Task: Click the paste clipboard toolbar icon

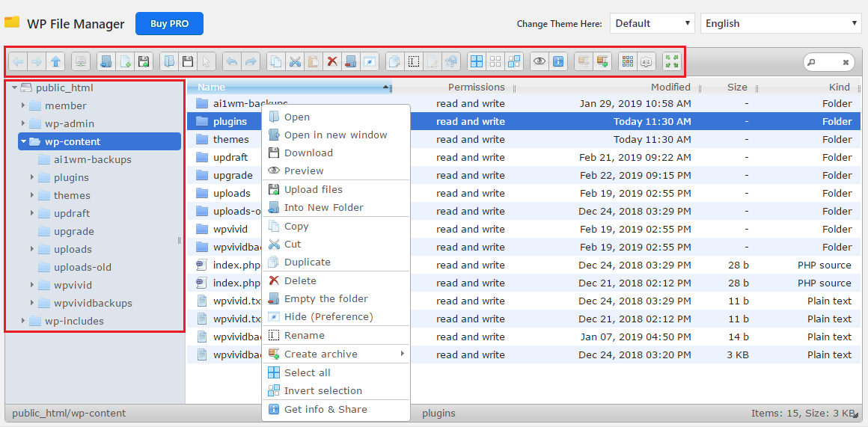Action: (314, 62)
